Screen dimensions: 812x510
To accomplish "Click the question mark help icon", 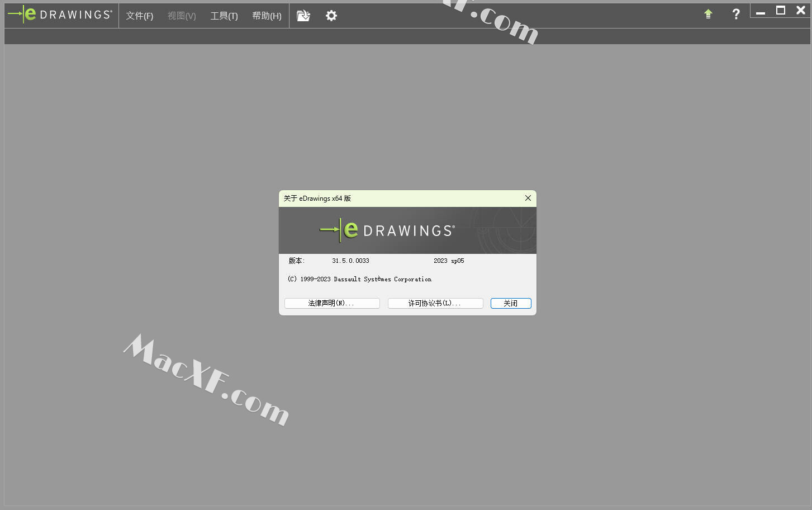I will pos(736,14).
